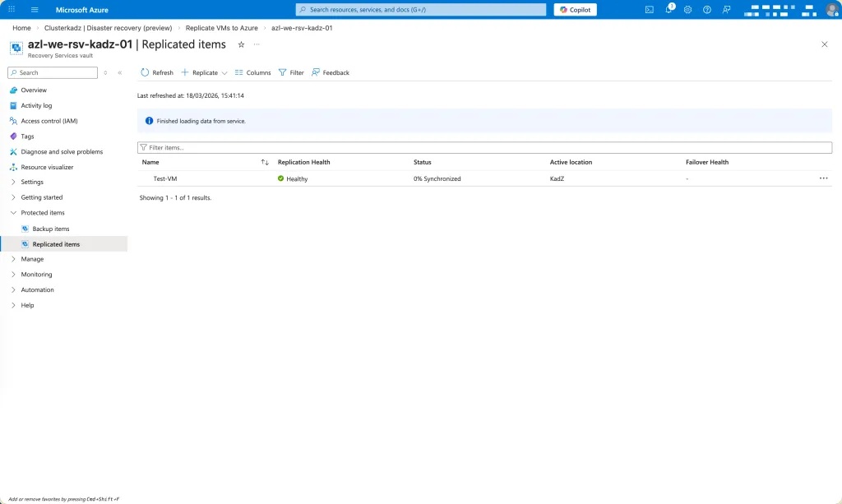
Task: Click the Refresh icon in the toolbar
Action: click(146, 72)
